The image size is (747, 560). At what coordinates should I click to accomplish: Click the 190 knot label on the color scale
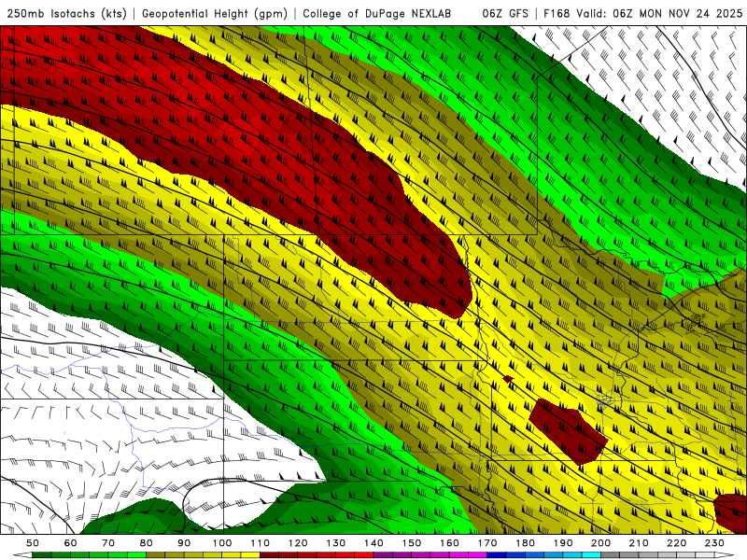(563, 543)
